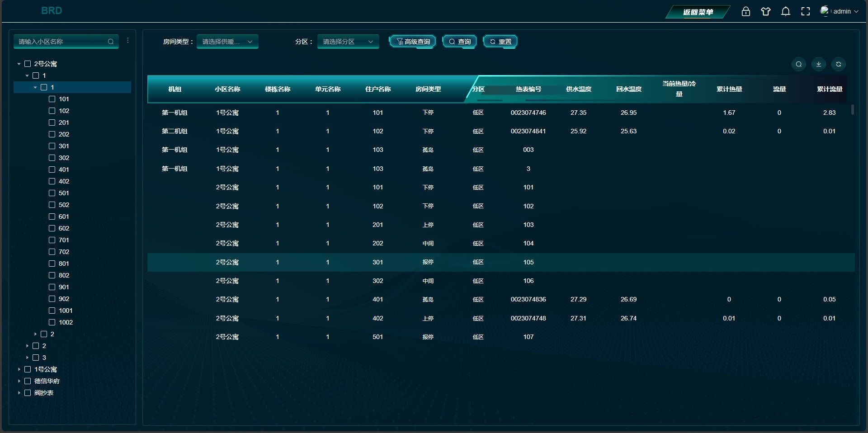This screenshot has width=868, height=433.
Task: Click the 查询 button
Action: pyautogui.click(x=459, y=42)
